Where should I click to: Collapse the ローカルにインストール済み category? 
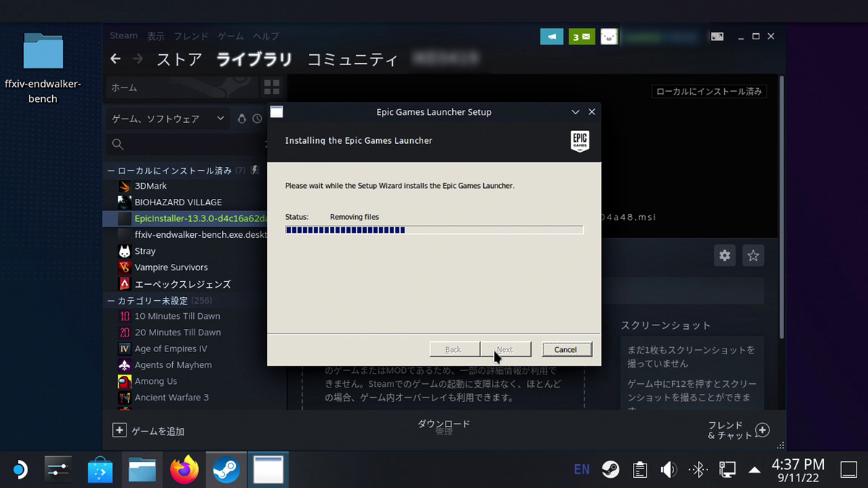coord(111,171)
